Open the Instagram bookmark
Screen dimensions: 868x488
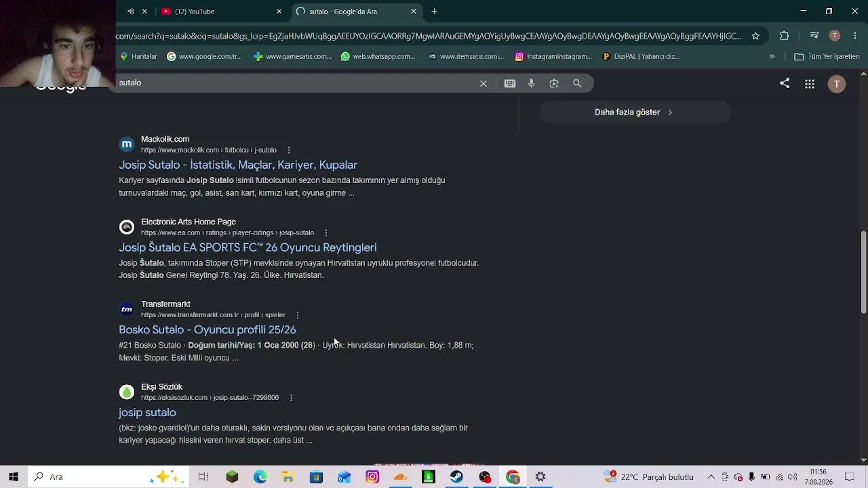click(553, 56)
